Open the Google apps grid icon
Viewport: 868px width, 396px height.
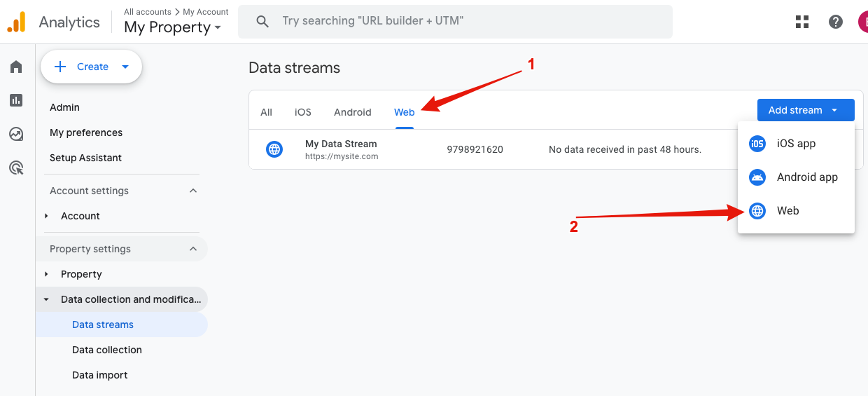[x=802, y=22]
